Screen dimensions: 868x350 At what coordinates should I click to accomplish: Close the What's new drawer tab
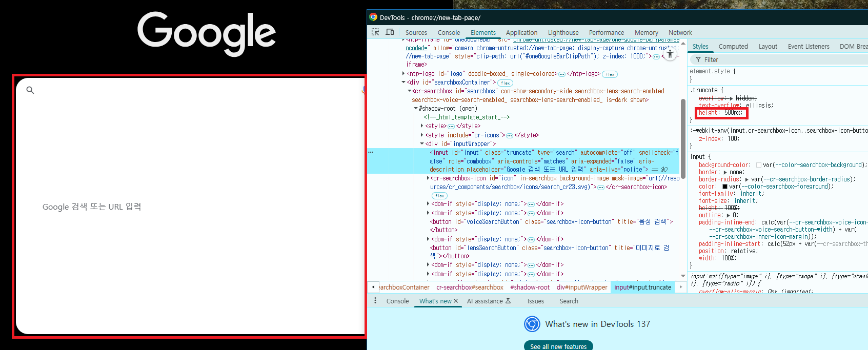pyautogui.click(x=455, y=301)
